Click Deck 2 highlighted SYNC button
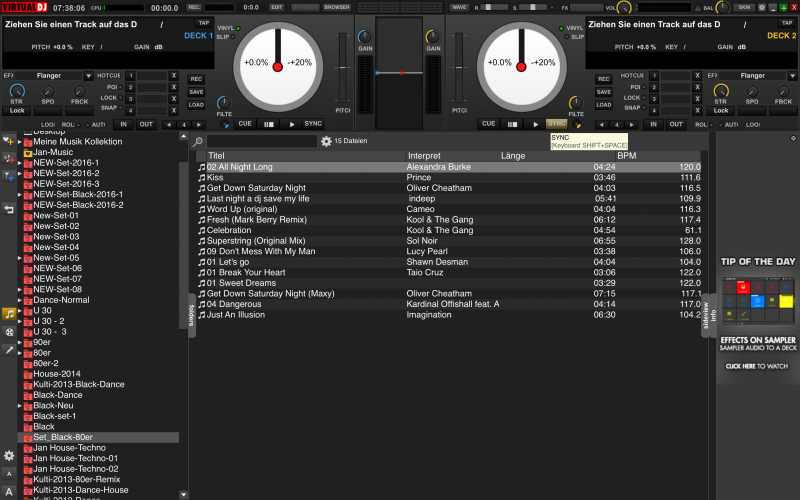800x500 pixels. pyautogui.click(x=557, y=124)
